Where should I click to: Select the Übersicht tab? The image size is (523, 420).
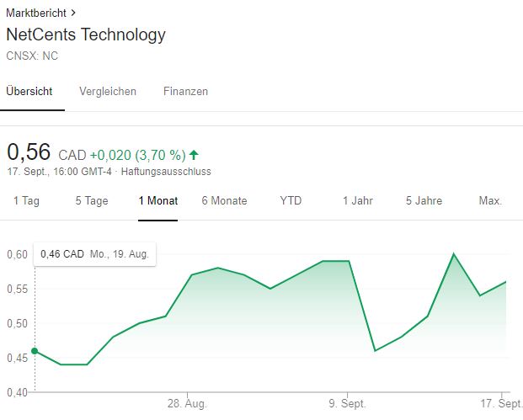29,91
